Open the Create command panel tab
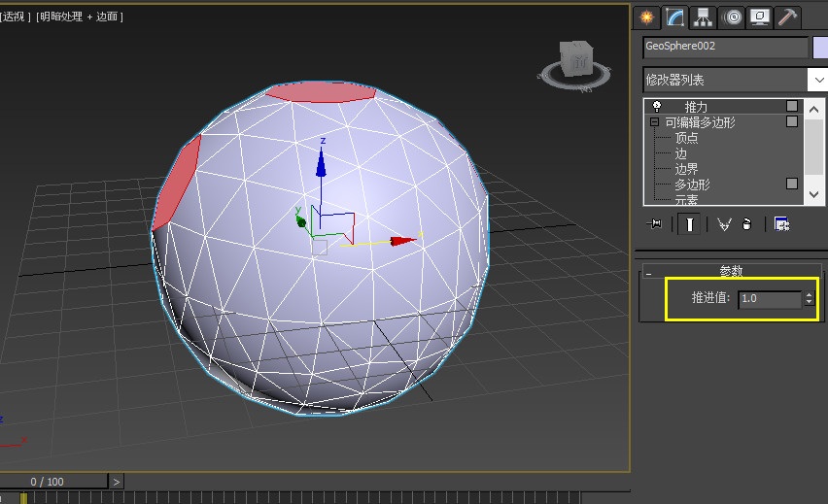The image size is (828, 504). click(x=646, y=17)
